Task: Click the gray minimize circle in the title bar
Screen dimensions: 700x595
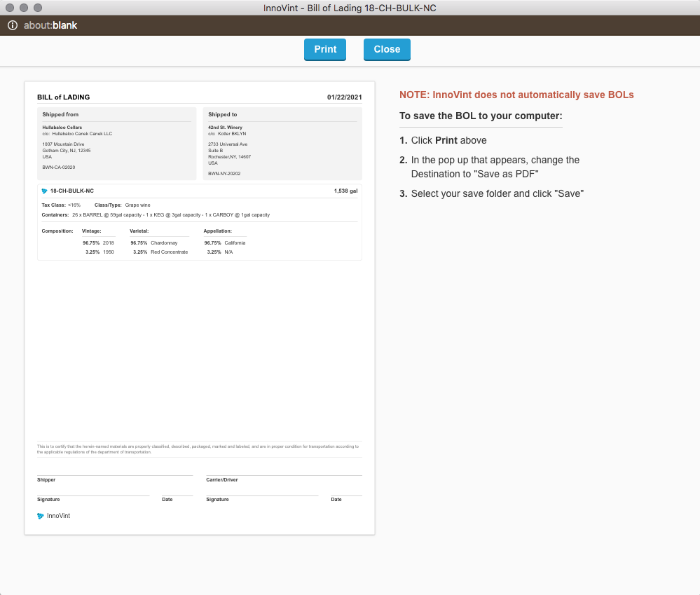Action: (x=23, y=8)
